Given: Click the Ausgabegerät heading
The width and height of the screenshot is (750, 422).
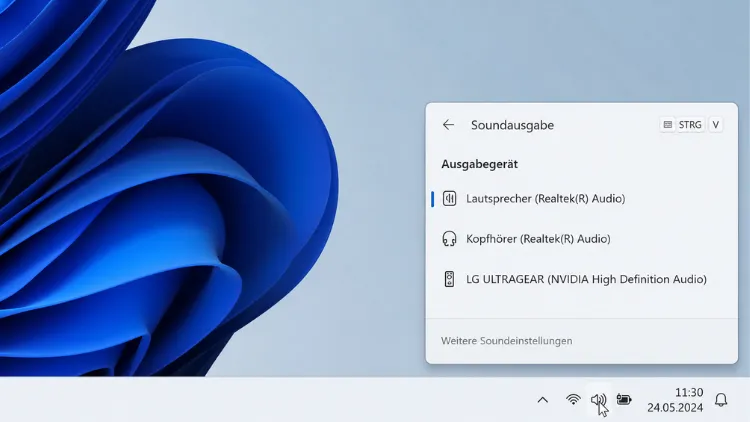Looking at the screenshot, I should click(x=479, y=164).
